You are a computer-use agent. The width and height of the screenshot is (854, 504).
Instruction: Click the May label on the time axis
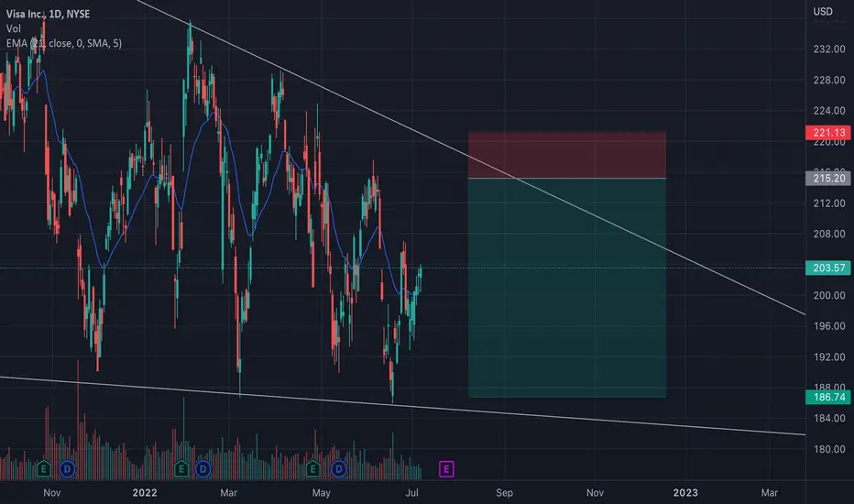322,493
